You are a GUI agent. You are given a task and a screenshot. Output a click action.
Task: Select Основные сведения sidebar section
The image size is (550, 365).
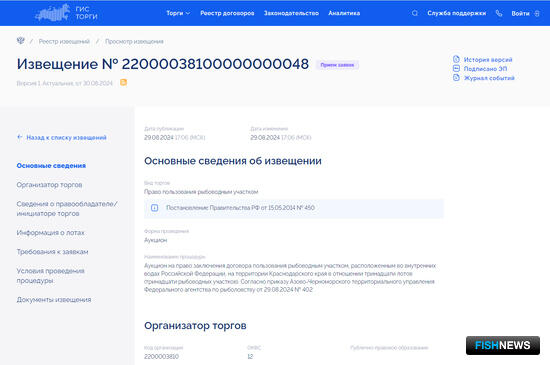pos(51,165)
